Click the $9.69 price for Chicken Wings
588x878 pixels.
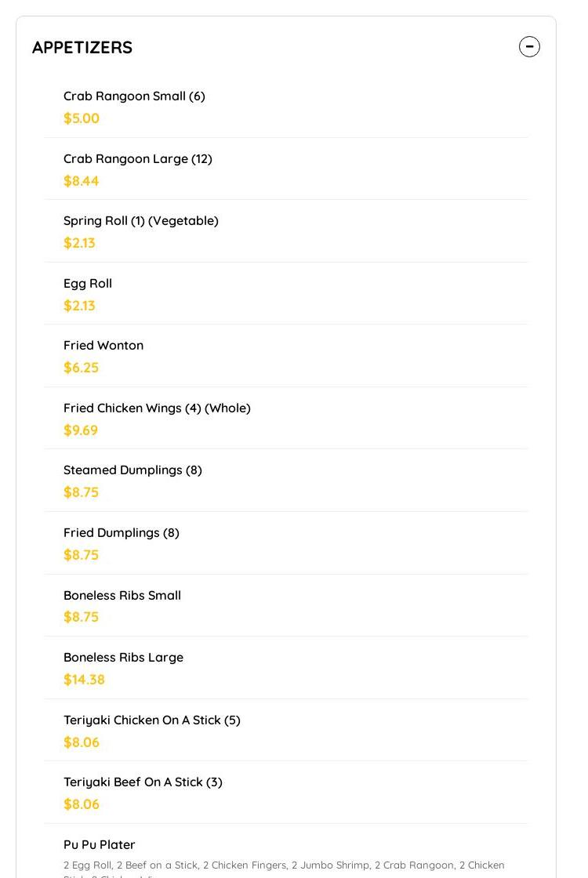[x=81, y=430]
